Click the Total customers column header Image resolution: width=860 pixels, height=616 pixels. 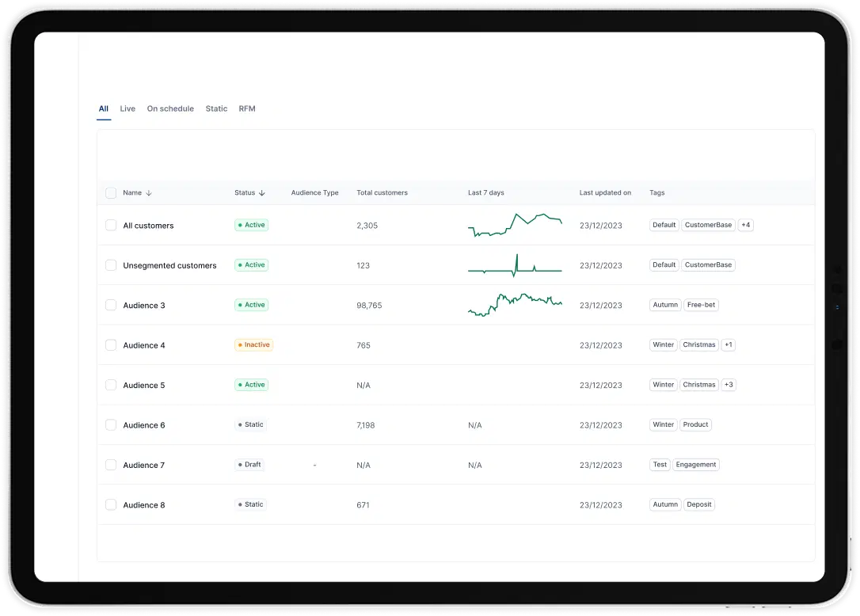coord(382,193)
